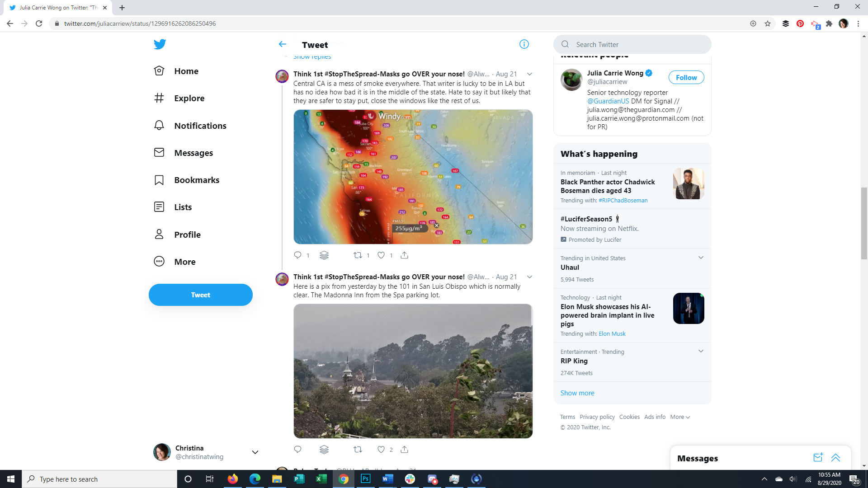Screen dimensions: 868x488
Task: Expand the More footer links dropdown
Action: (x=680, y=417)
